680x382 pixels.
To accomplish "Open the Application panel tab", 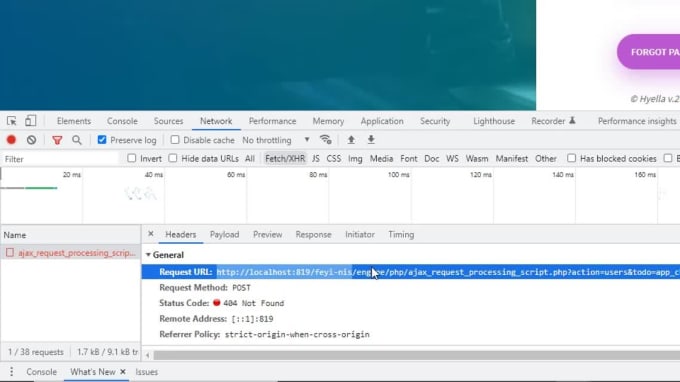I will click(x=382, y=121).
